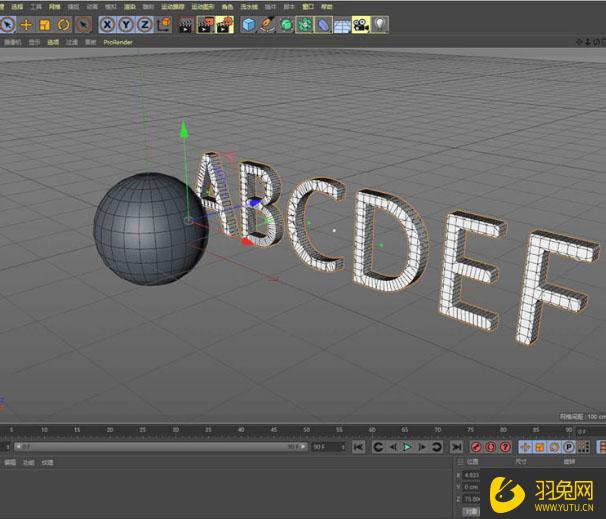Open the 渲染 menu

130,7
